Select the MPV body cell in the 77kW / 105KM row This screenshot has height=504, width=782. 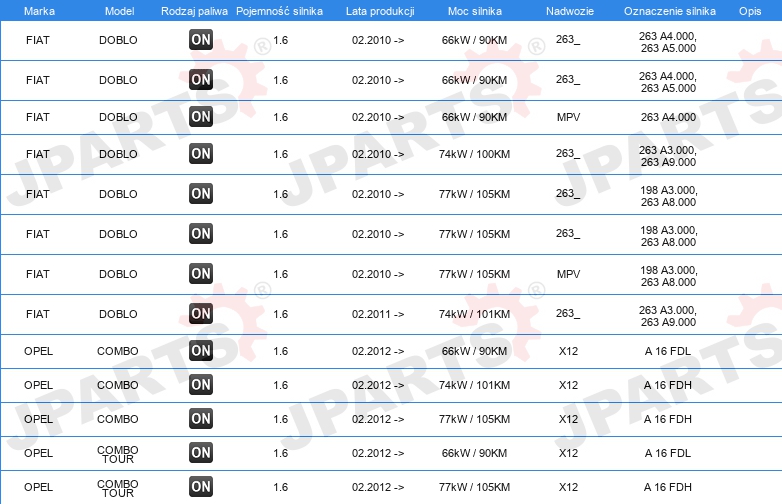click(x=569, y=274)
